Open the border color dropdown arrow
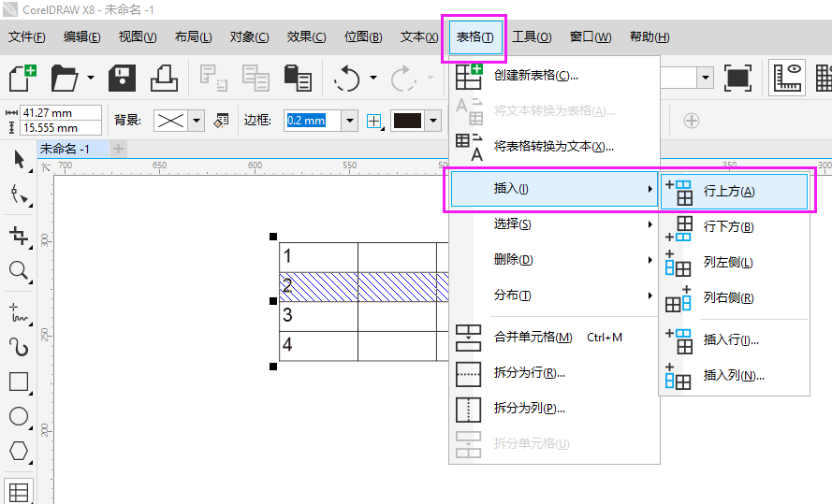Viewport: 832px width, 504px height. (x=433, y=121)
